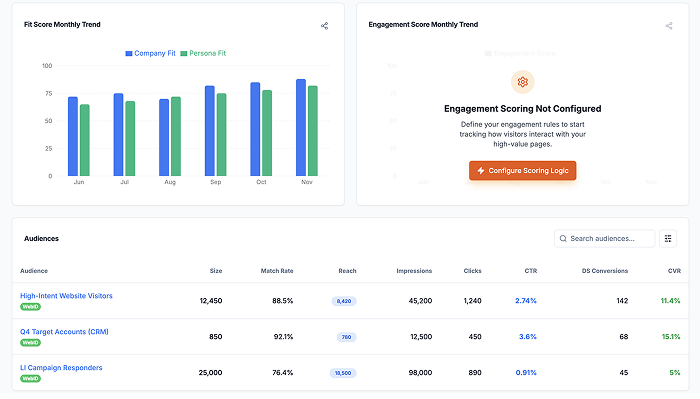This screenshot has height=399, width=700.
Task: Sort by the CVR column header
Action: tap(674, 271)
